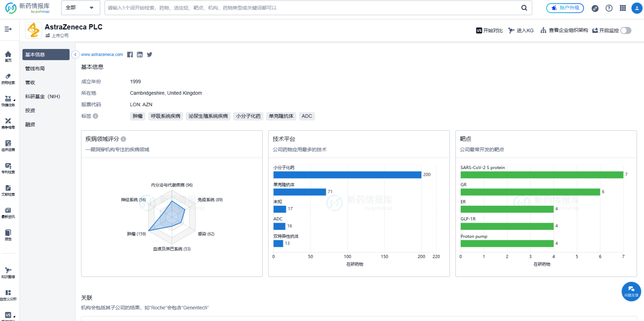Viewport: 644px width, 321px height.
Task: Switch to the 管线布局 pipeline tab
Action: click(x=35, y=69)
